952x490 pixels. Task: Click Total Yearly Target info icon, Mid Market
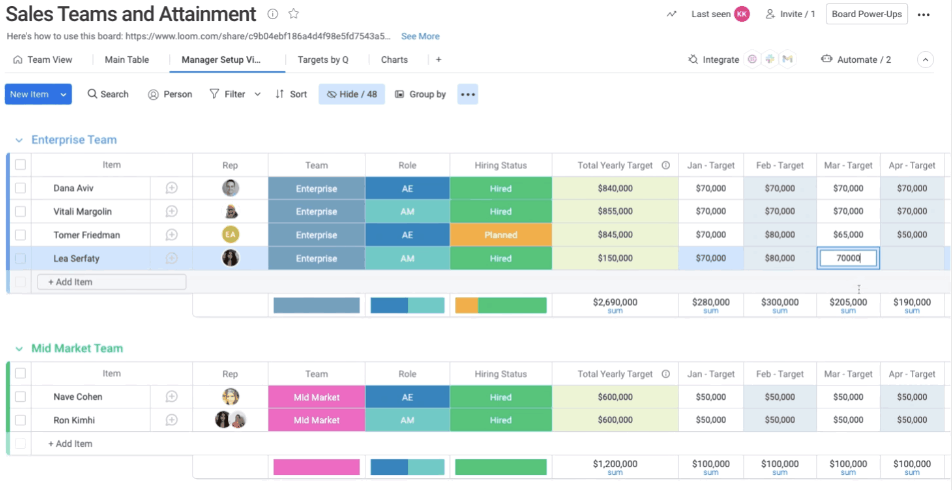(x=665, y=374)
